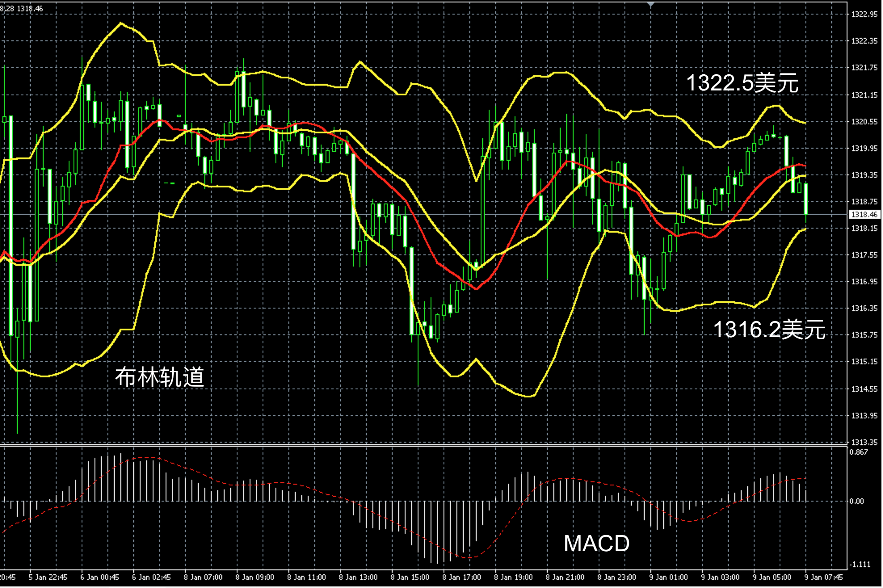Click the 1313.35 price scale label

pos(864,442)
